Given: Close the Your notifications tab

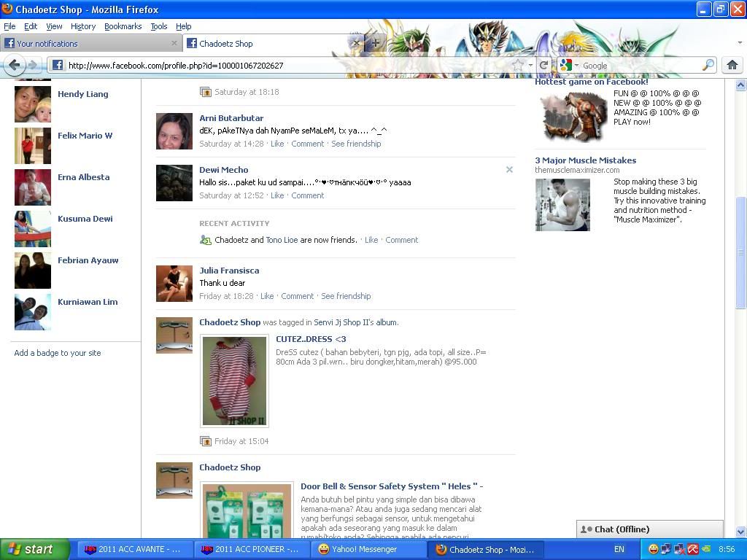Looking at the screenshot, I should coord(174,43).
